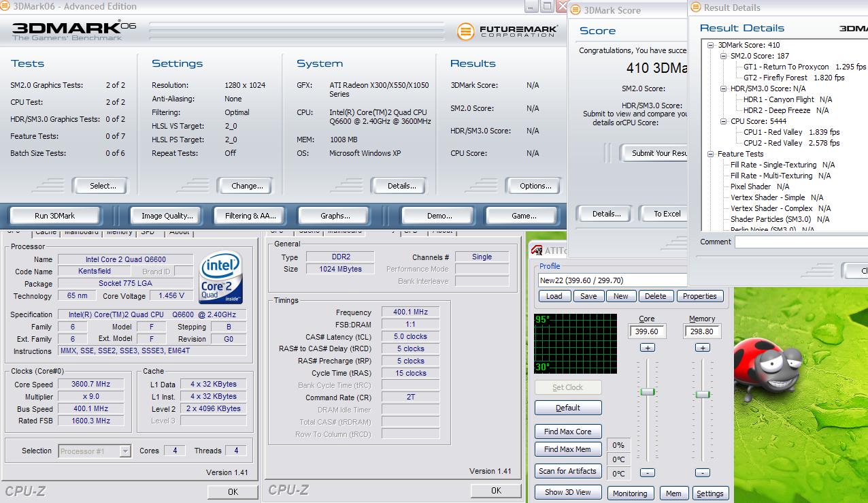This screenshot has height=503, width=868.
Task: Click the Intel Core 2 Quad badge
Action: (x=221, y=278)
